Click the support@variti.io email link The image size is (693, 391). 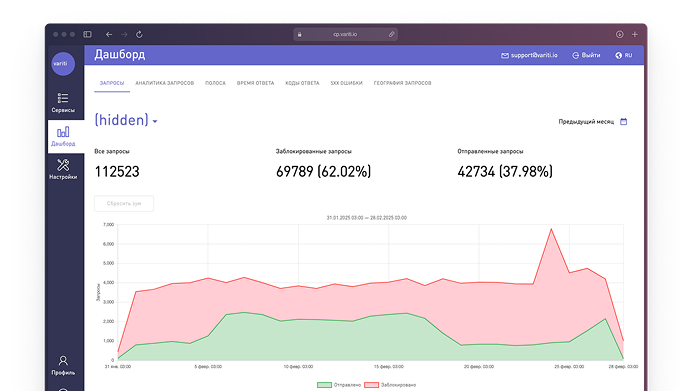click(x=534, y=56)
